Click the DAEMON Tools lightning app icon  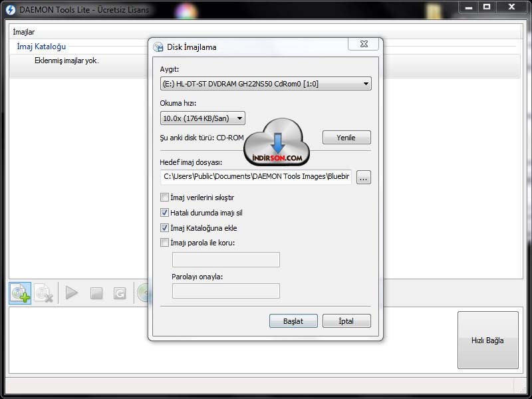click(x=11, y=10)
